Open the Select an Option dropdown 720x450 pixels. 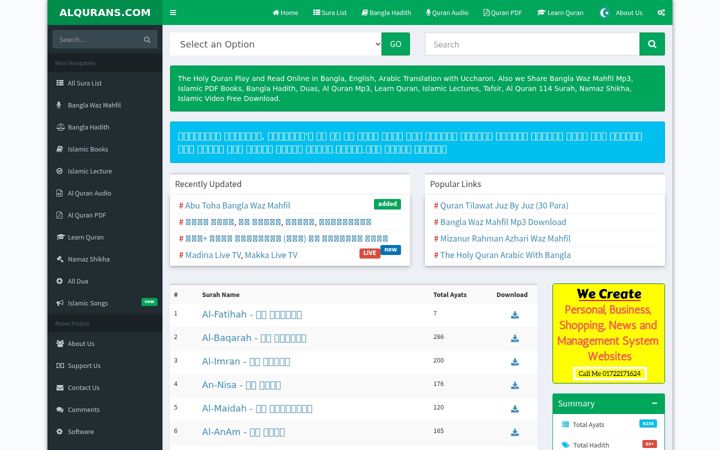276,44
